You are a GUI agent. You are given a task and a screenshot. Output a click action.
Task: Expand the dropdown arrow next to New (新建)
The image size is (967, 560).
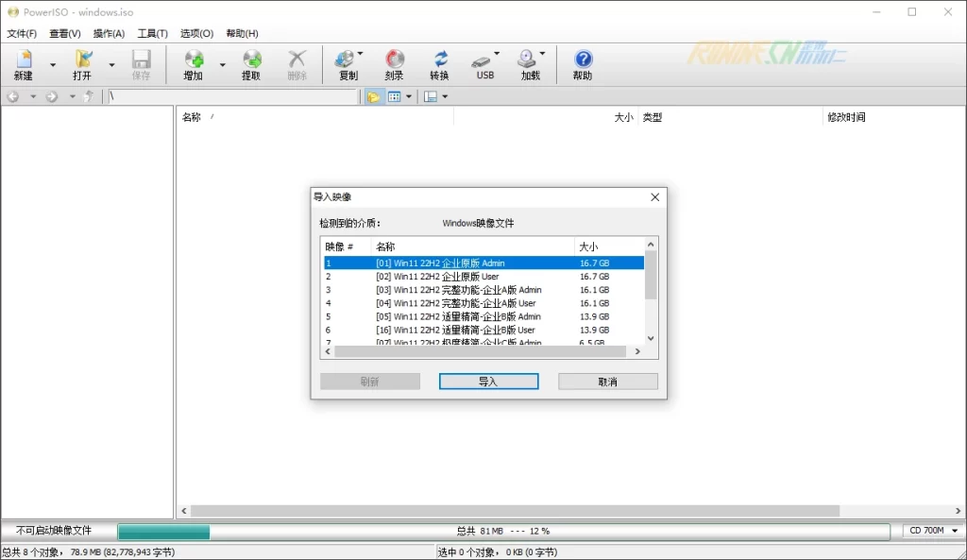point(53,65)
